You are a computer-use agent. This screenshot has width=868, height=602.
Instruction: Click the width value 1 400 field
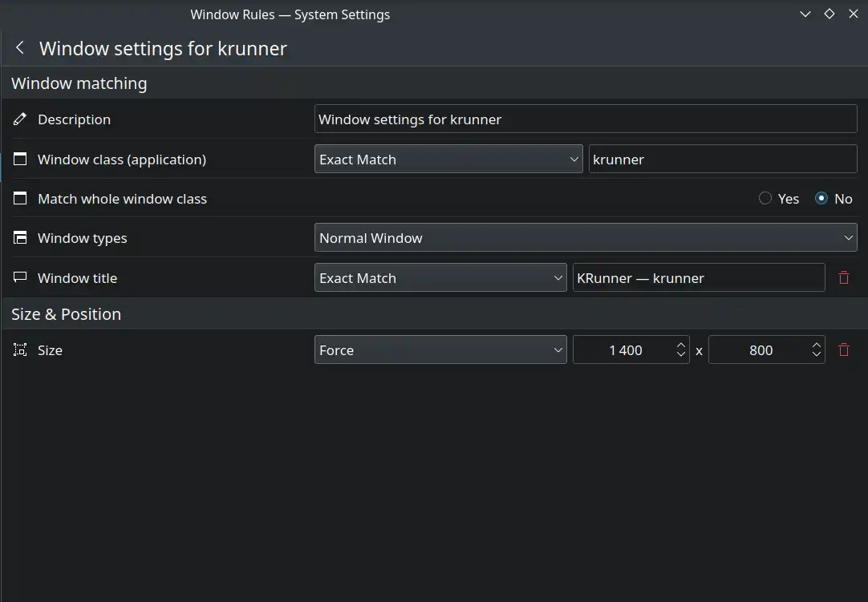click(x=624, y=349)
